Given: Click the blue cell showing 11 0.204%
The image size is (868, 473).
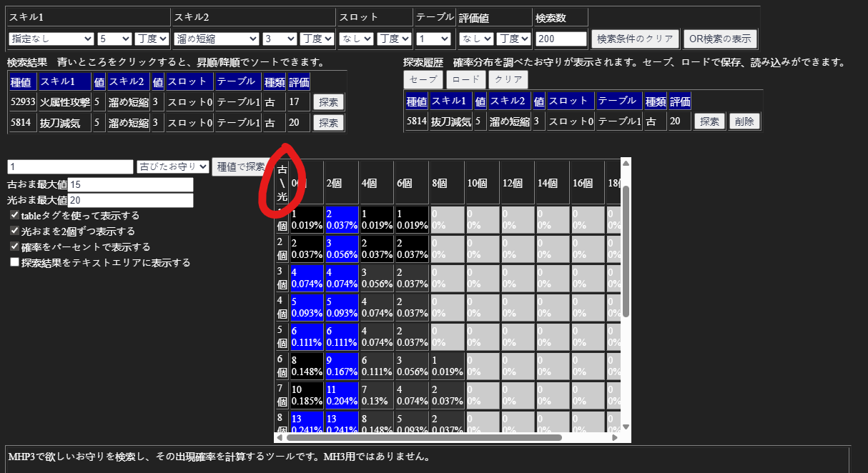Looking at the screenshot, I should click(341, 395).
